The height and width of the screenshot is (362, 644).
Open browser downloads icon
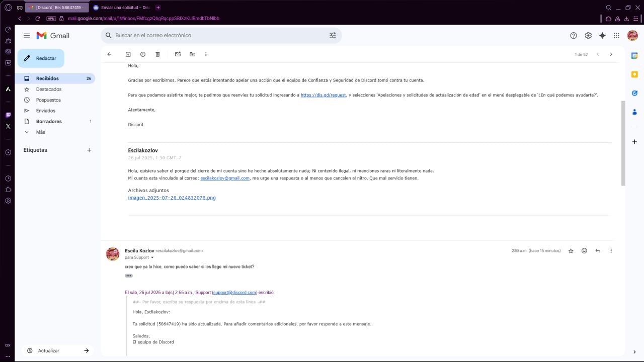tap(627, 19)
